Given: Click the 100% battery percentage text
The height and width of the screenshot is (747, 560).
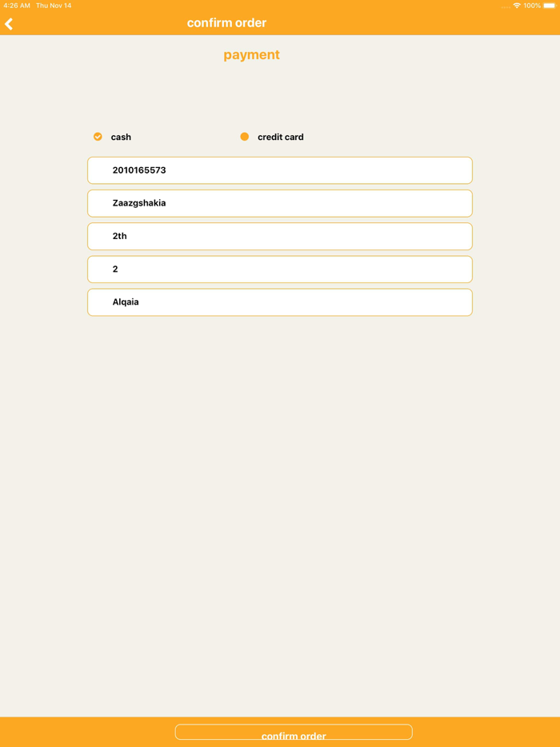Looking at the screenshot, I should point(532,6).
